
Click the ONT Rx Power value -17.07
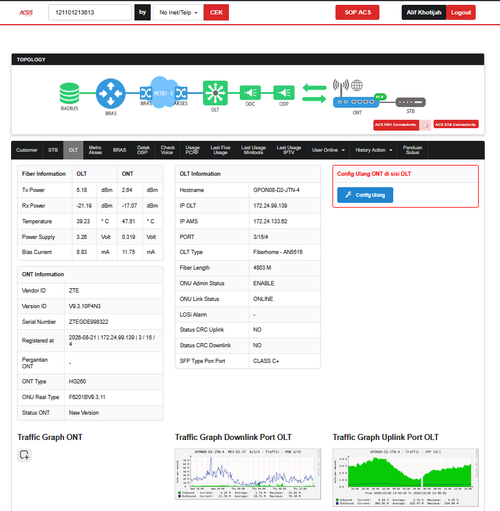129,206
